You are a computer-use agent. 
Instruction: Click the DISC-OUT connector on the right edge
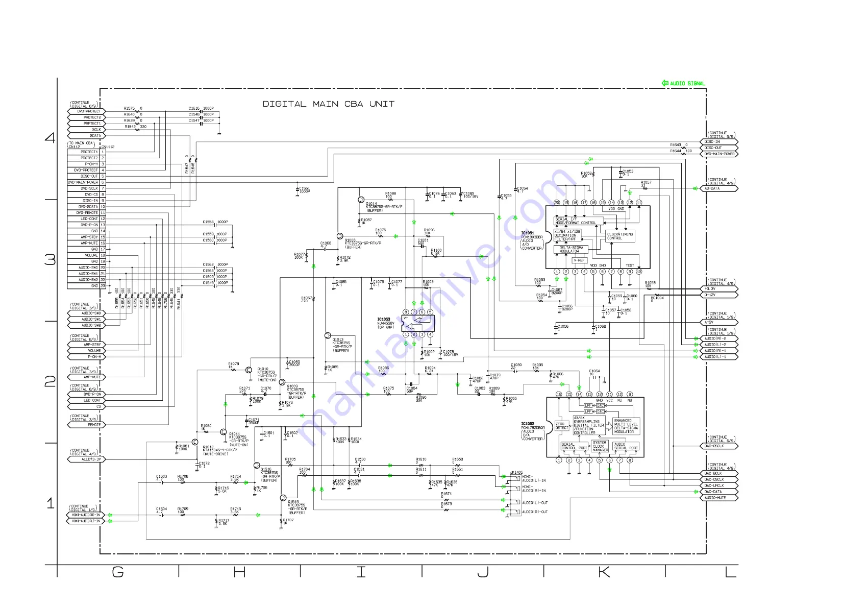pyautogui.click(x=718, y=148)
